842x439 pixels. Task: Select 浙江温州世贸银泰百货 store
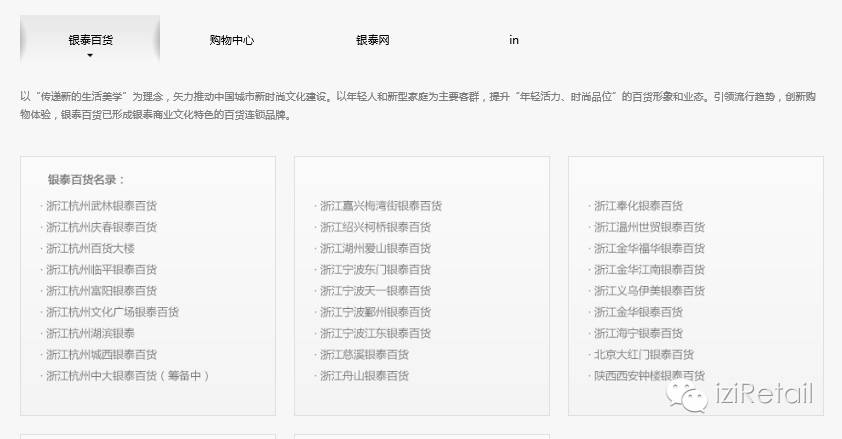(649, 227)
